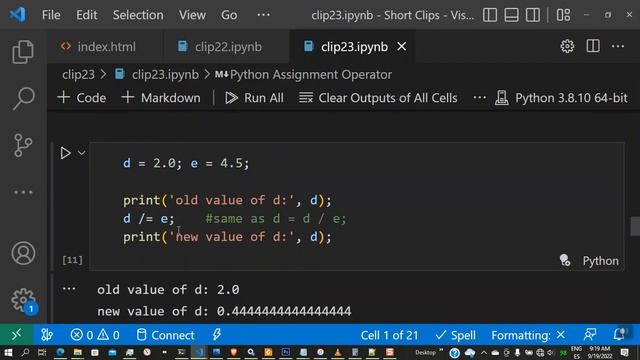Toggle Panel layout icon

click(511, 15)
